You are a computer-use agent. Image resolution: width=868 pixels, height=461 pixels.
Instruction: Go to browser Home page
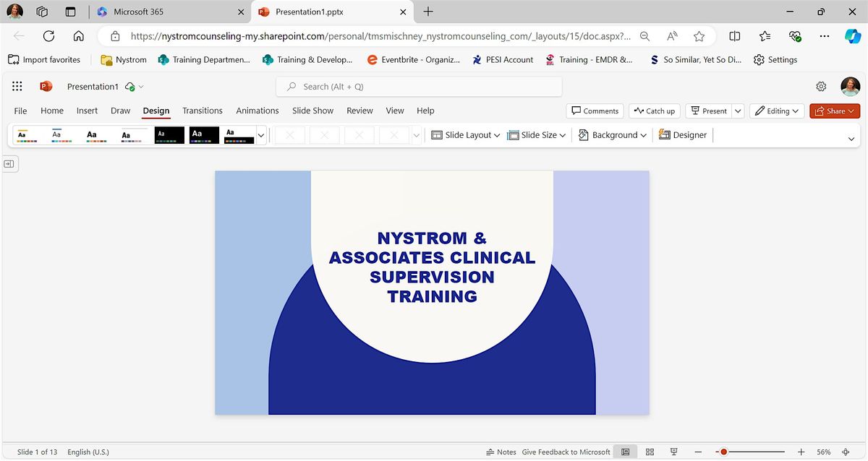click(79, 35)
